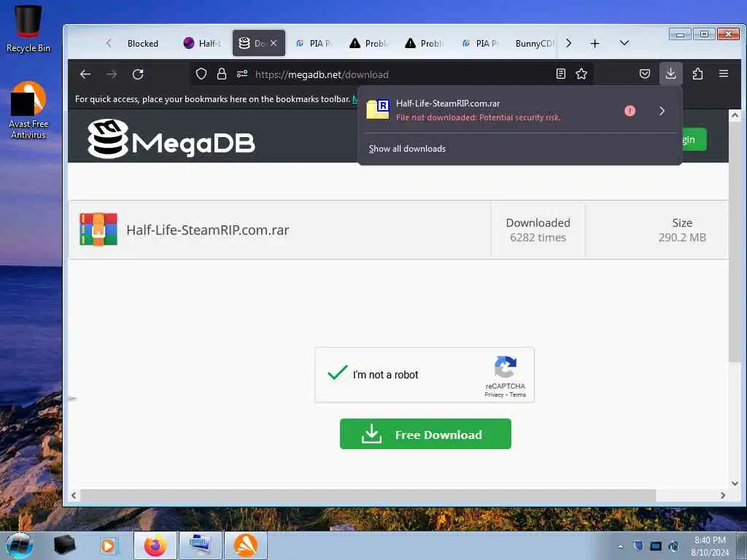Click the network tray icon
The image size is (747, 560).
click(x=656, y=546)
